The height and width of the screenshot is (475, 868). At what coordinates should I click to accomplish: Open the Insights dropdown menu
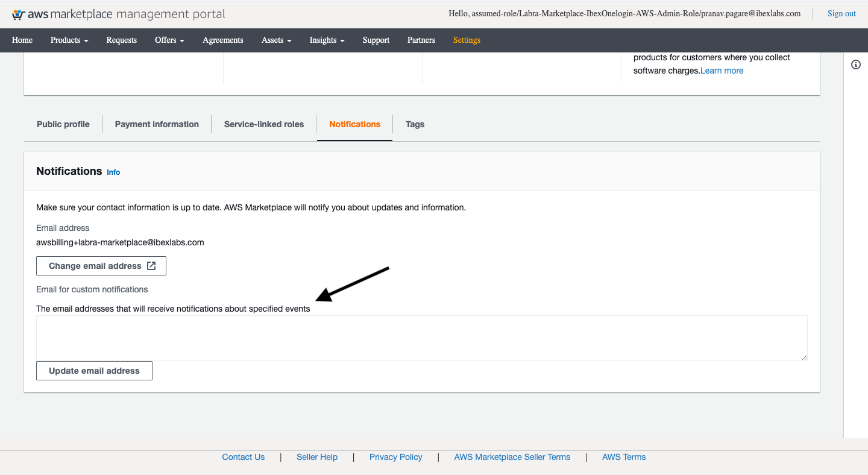[x=327, y=40]
